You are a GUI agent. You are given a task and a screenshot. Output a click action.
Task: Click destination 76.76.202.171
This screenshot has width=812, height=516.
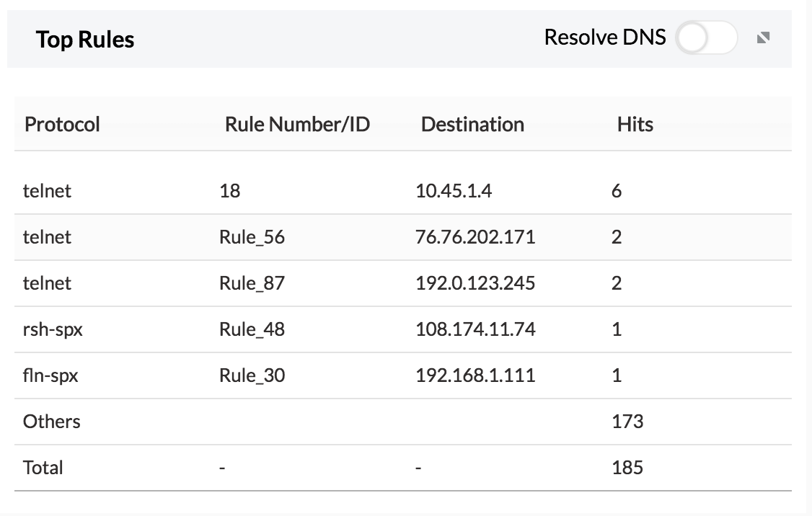point(475,237)
